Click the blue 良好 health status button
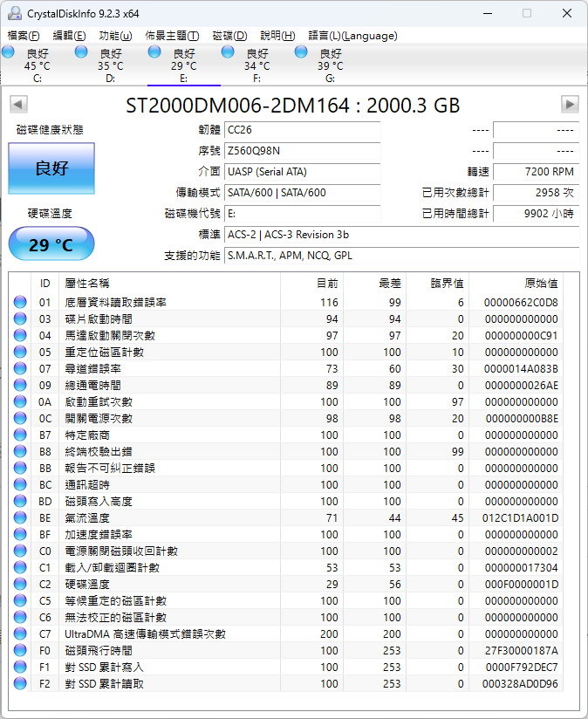 (51, 168)
